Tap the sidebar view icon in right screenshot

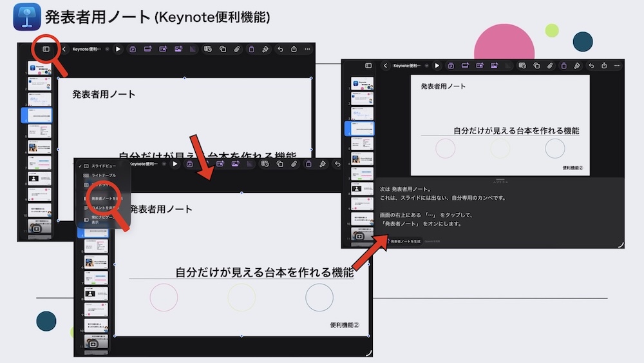368,65
